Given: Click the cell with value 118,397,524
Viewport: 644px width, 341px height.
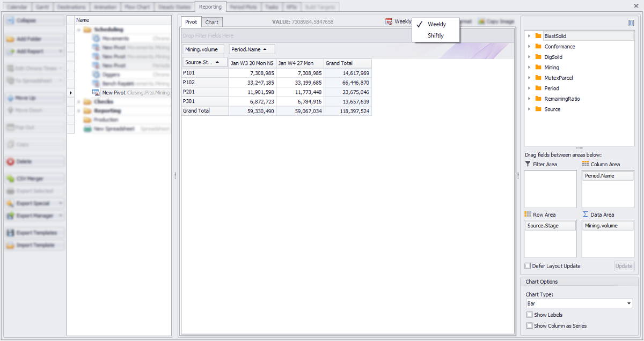Looking at the screenshot, I should pos(347,111).
